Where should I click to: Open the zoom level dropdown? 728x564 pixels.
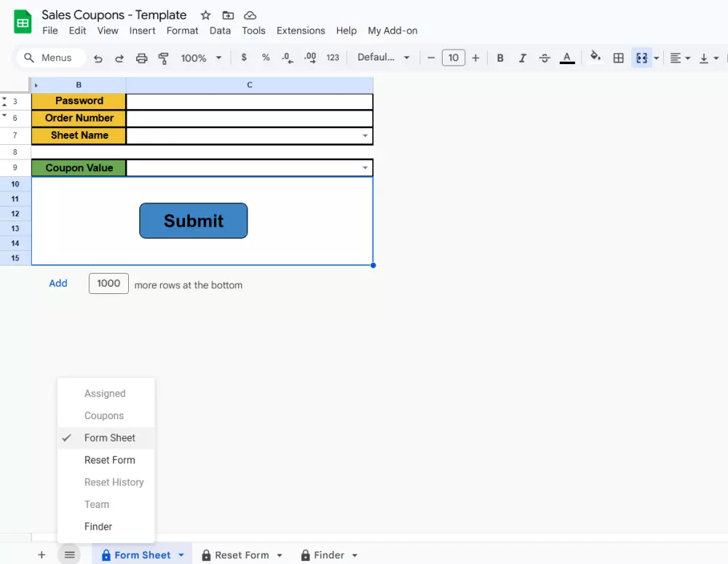point(201,57)
